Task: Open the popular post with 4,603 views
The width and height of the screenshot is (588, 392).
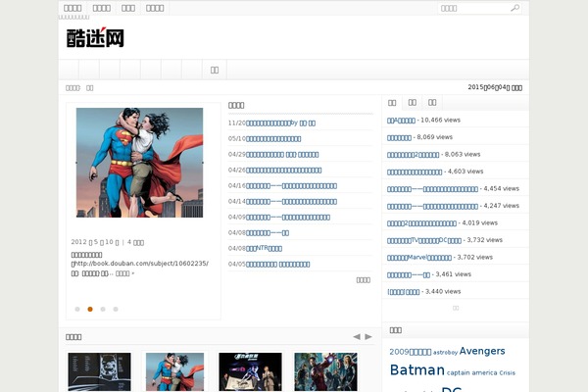Action: (x=415, y=171)
